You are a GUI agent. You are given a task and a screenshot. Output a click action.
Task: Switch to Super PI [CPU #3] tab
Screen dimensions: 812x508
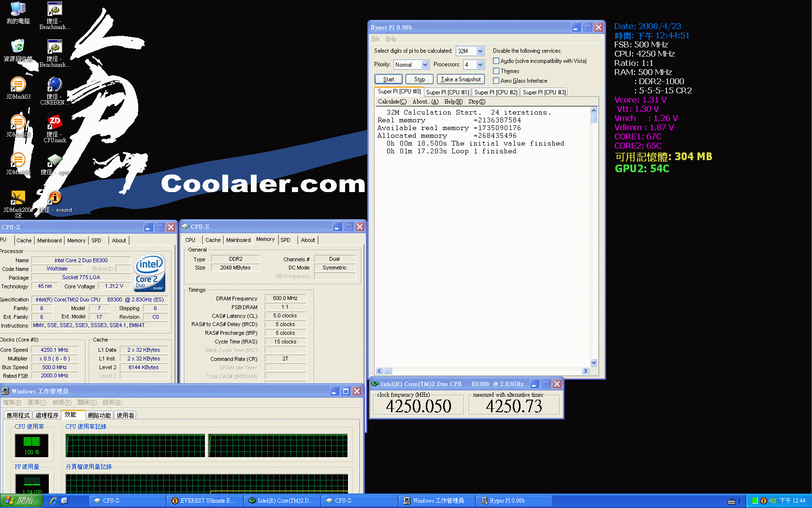[544, 92]
